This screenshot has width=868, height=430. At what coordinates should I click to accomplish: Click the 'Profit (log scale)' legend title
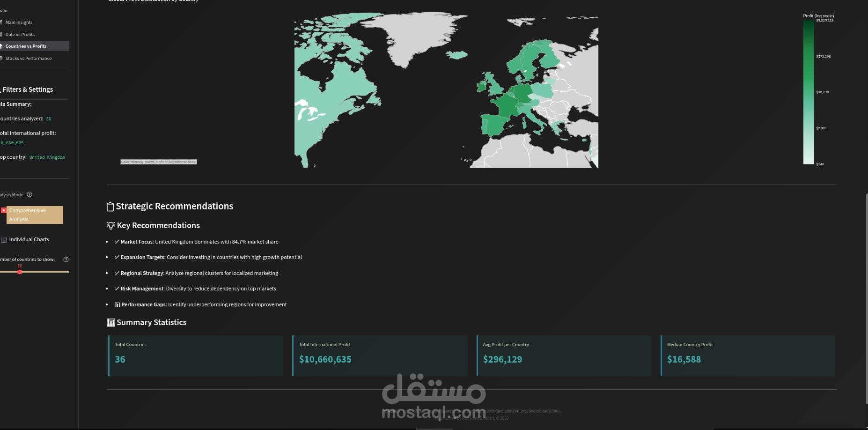(x=818, y=16)
